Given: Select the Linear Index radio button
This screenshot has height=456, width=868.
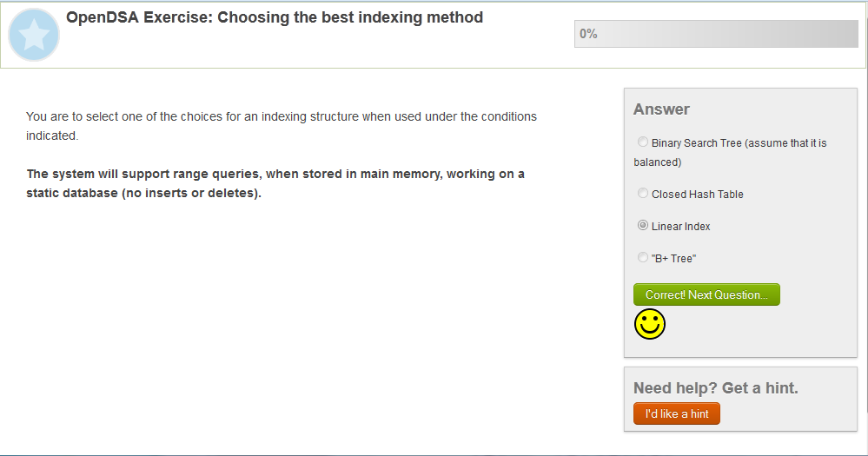Looking at the screenshot, I should point(643,226).
